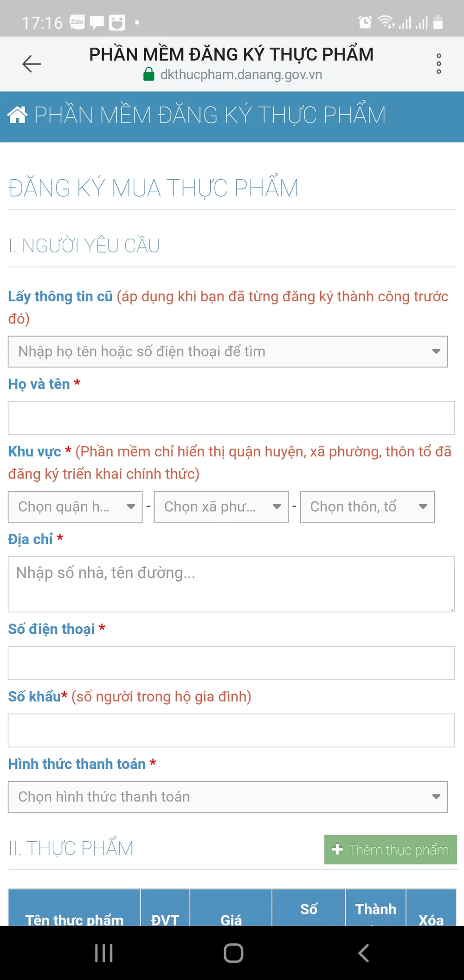The width and height of the screenshot is (464, 980).
Task: Expand the 'Chọn quận huyện' dropdown
Action: pyautogui.click(x=75, y=506)
